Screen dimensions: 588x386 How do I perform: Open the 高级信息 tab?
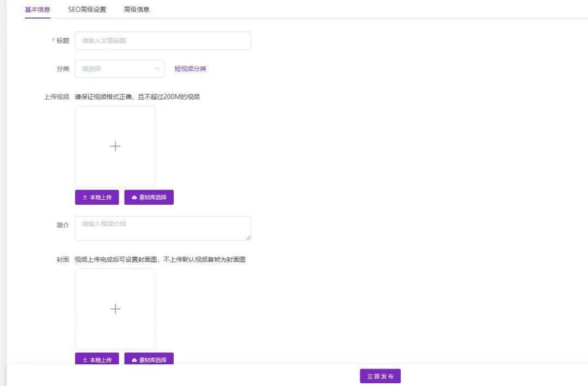137,9
